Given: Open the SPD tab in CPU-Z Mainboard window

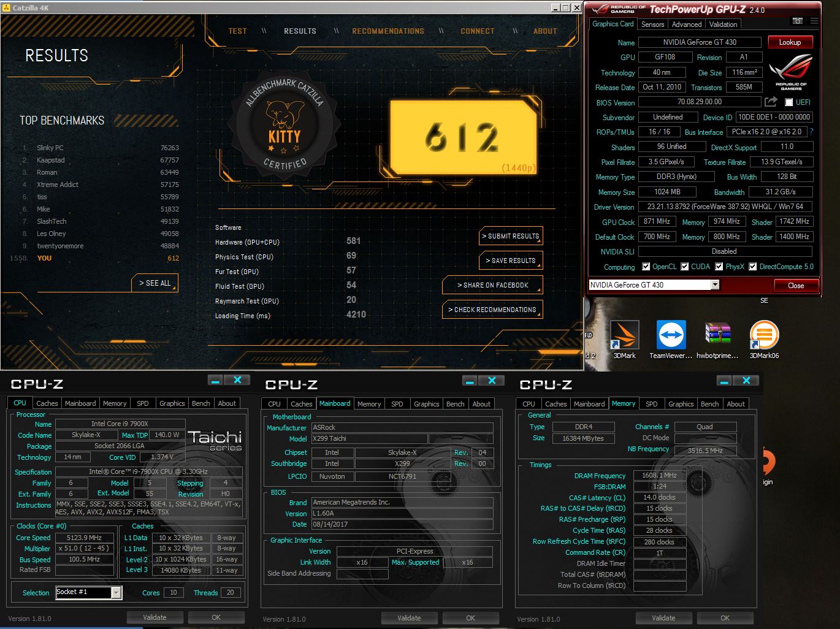Looking at the screenshot, I should click(397, 404).
